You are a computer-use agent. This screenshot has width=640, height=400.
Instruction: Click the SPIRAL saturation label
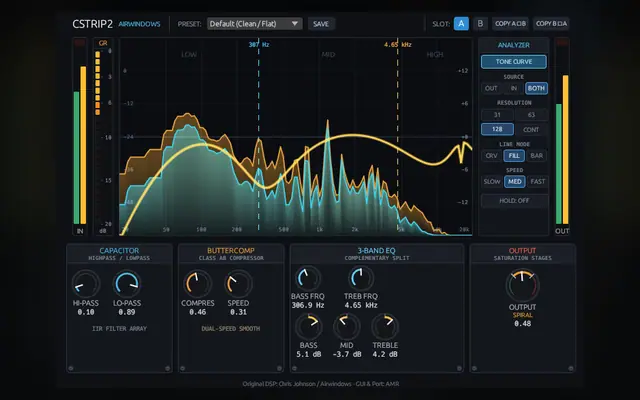pos(522,315)
